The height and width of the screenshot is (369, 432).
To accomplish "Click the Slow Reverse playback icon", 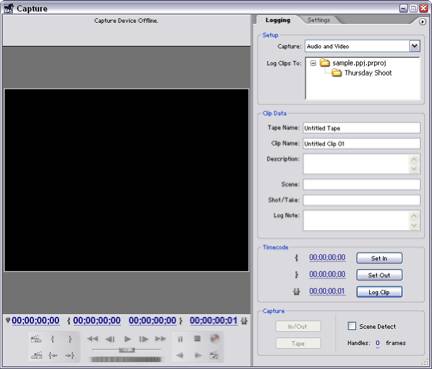I will tap(180, 356).
